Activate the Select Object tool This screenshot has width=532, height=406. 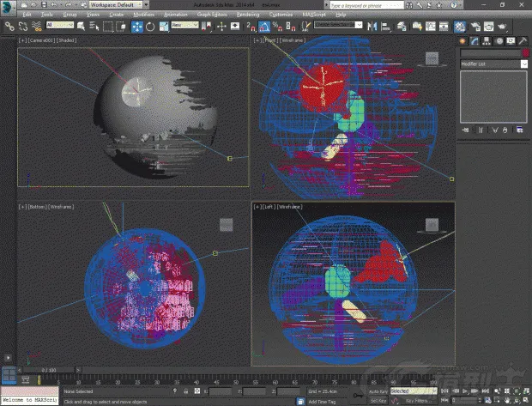pos(81,27)
